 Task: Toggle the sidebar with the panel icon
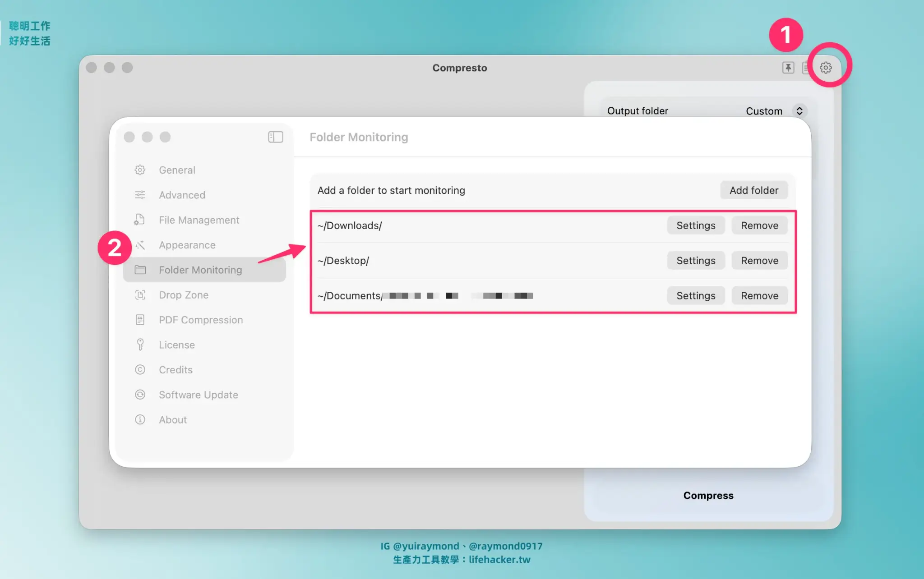[x=275, y=137]
